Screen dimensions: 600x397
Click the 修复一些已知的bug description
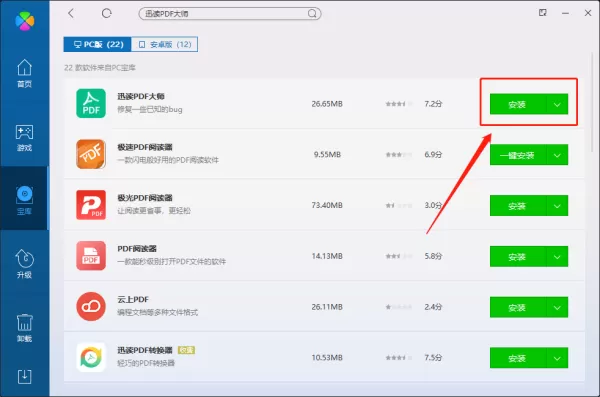click(150, 109)
